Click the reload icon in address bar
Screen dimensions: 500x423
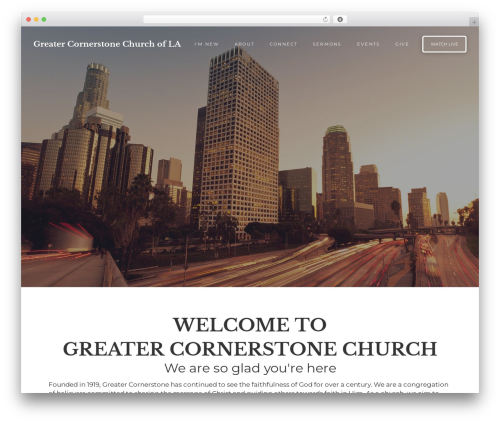pos(325,20)
